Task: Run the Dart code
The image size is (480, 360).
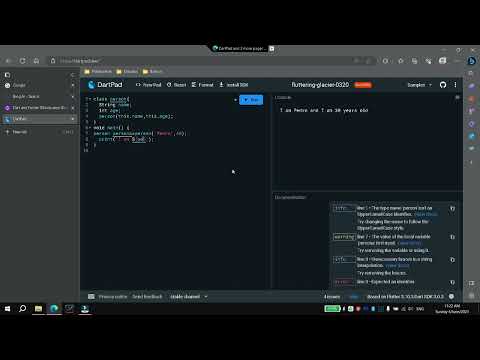Action: click(x=251, y=100)
